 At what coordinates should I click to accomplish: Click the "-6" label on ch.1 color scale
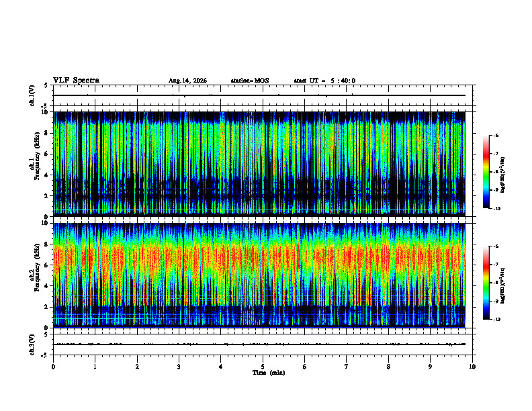click(496, 136)
